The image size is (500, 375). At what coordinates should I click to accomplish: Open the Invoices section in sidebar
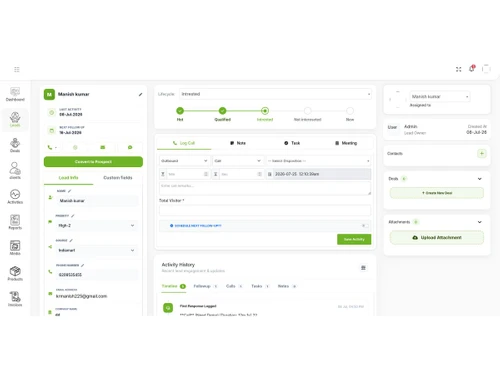click(15, 299)
